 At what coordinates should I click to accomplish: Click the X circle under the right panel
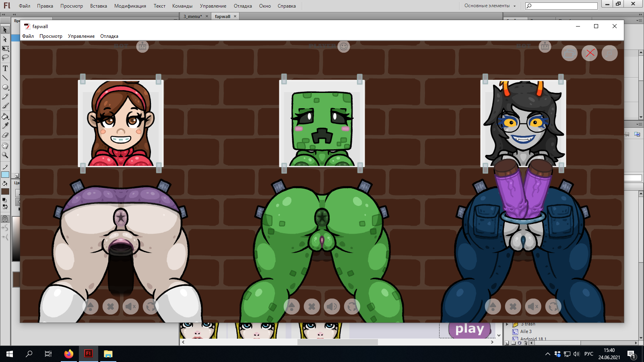[513, 306]
